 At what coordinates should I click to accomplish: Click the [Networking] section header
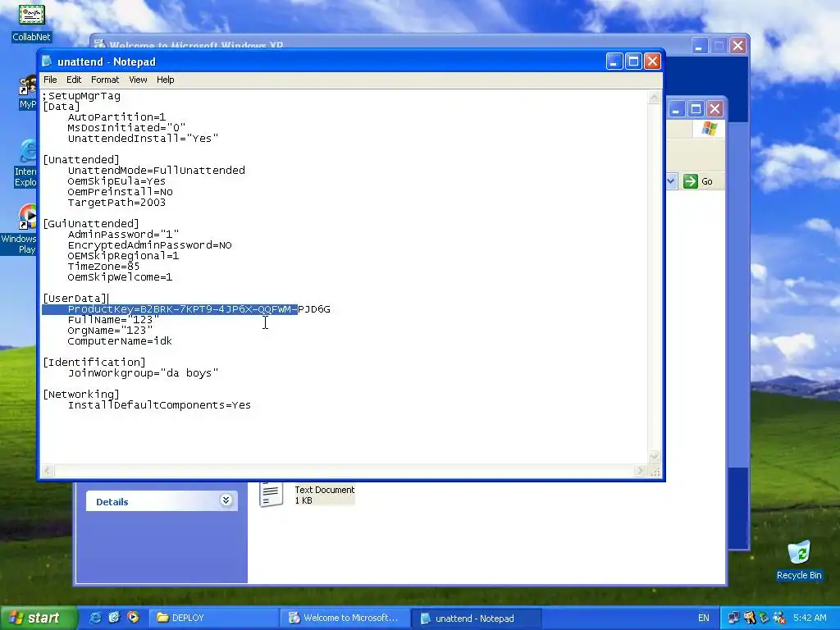(81, 395)
